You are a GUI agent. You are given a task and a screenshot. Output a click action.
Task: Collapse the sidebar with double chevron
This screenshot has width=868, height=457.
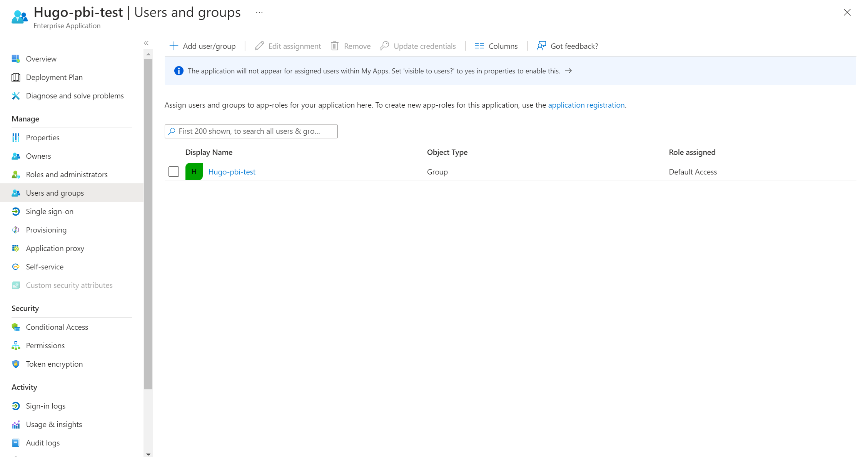coord(146,43)
